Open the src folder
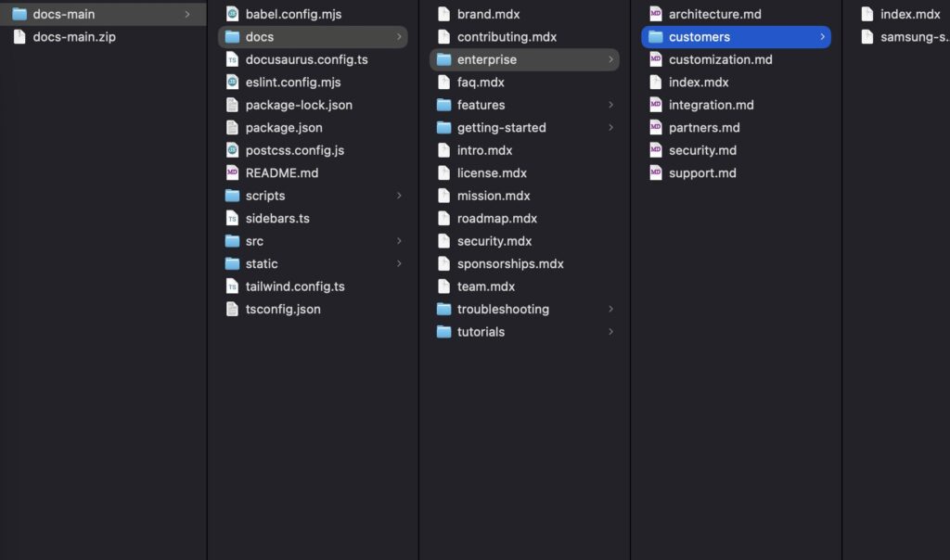 pos(254,241)
